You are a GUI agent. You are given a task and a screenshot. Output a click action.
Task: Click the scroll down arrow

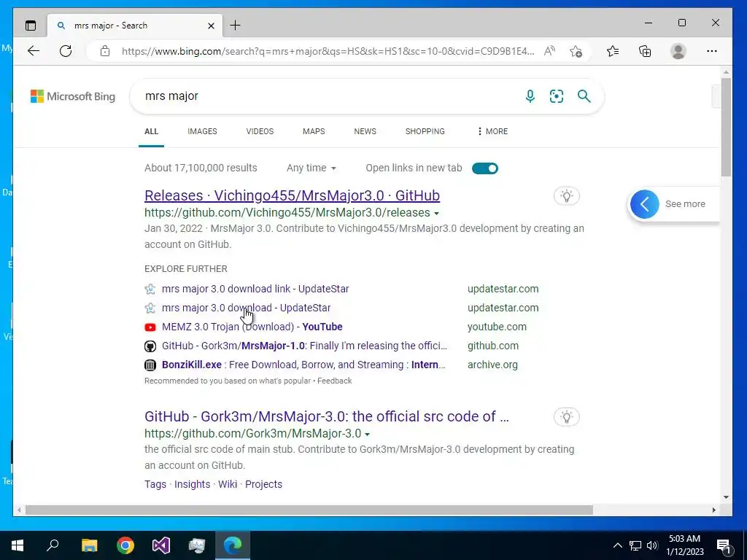726,497
